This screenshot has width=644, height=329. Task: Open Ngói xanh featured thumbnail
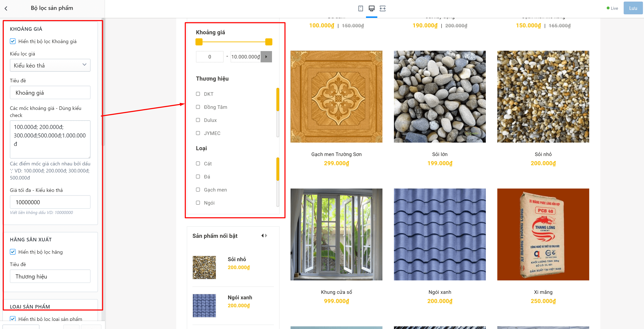pyautogui.click(x=204, y=305)
